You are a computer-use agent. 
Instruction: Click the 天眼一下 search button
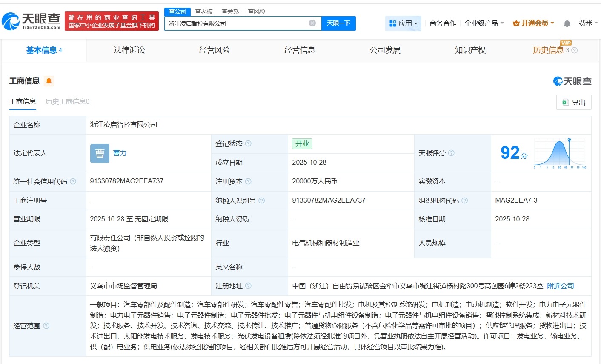point(339,23)
